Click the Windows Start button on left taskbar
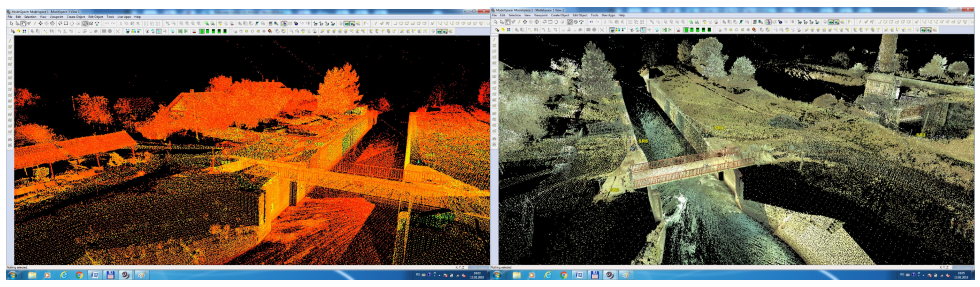The width and height of the screenshot is (980, 287). coord(12,275)
